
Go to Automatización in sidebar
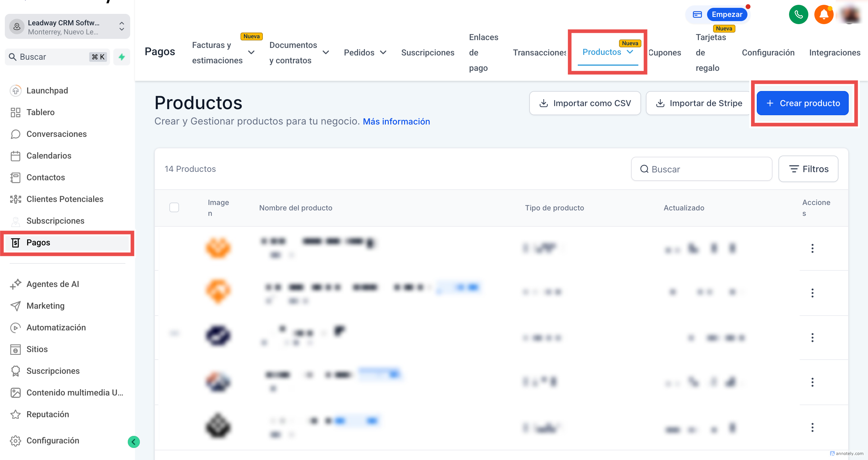point(56,328)
